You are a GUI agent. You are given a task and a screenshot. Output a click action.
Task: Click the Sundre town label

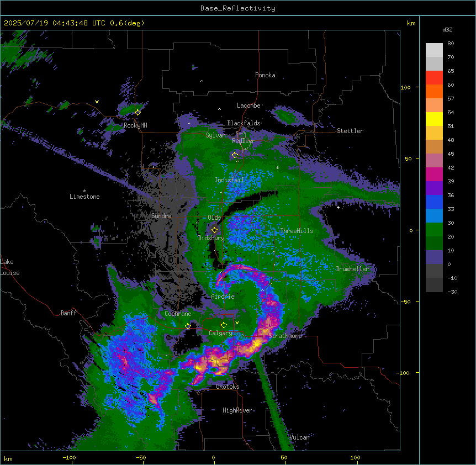coord(161,216)
